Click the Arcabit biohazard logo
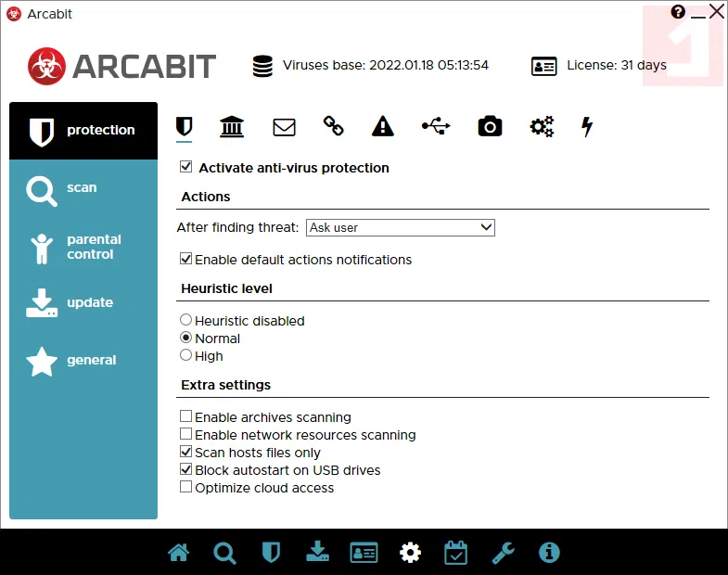The image size is (728, 575). [46, 67]
